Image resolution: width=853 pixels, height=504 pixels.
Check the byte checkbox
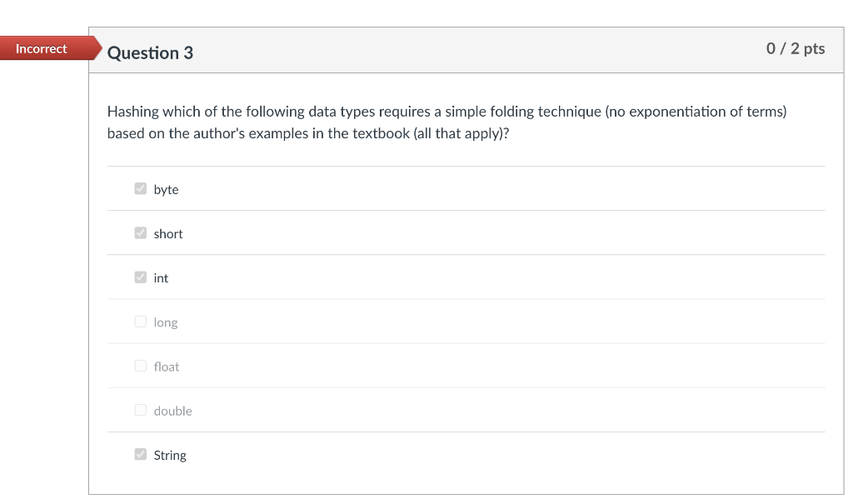[x=140, y=188]
